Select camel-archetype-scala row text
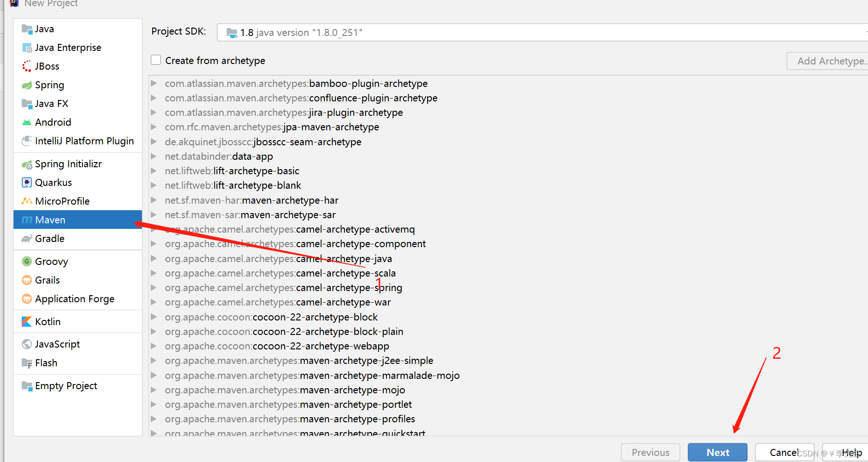Image resolution: width=868 pixels, height=462 pixels. pyautogui.click(x=280, y=273)
